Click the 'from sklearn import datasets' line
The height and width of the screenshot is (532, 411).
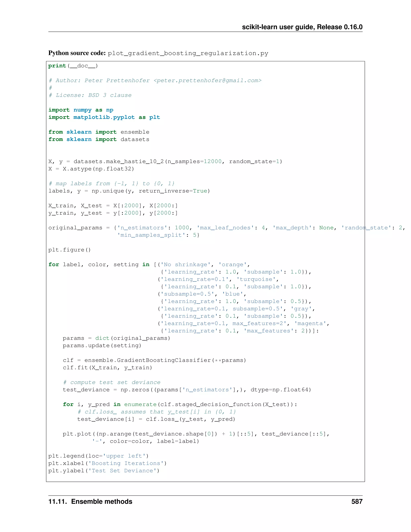[99, 139]
